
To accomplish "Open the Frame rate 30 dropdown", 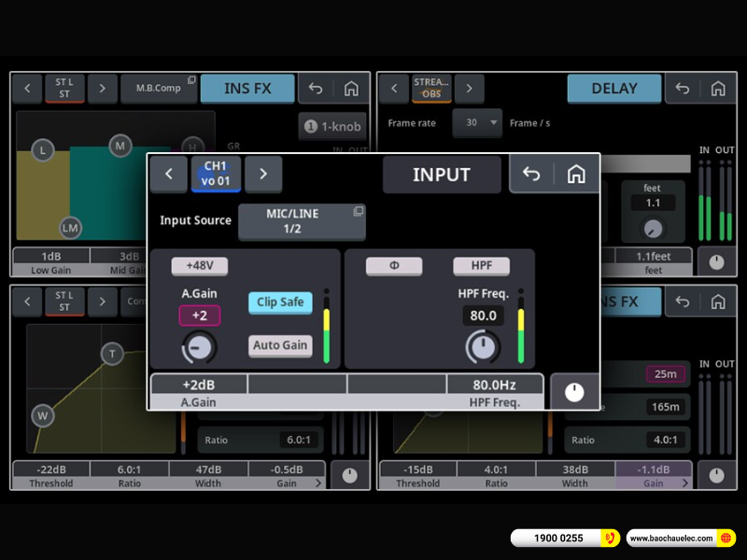I will coord(477,122).
